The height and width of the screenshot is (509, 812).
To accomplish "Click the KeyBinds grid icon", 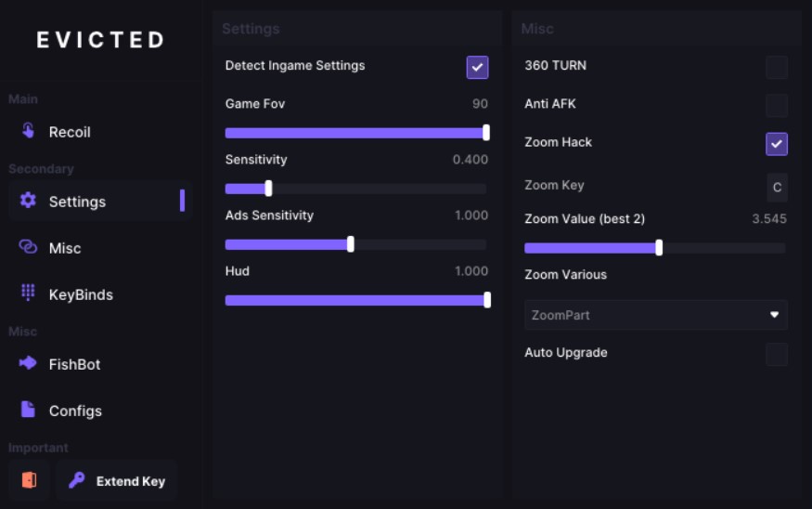I will (x=28, y=294).
